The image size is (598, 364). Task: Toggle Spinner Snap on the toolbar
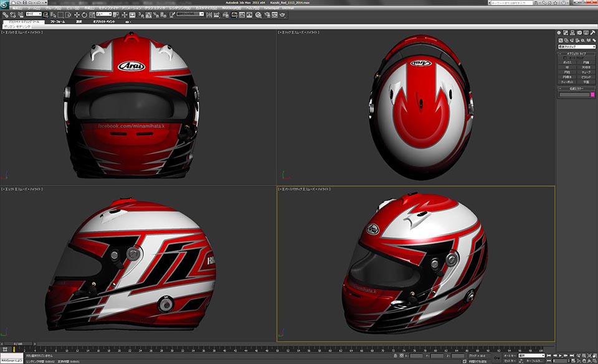pyautogui.click(x=163, y=15)
